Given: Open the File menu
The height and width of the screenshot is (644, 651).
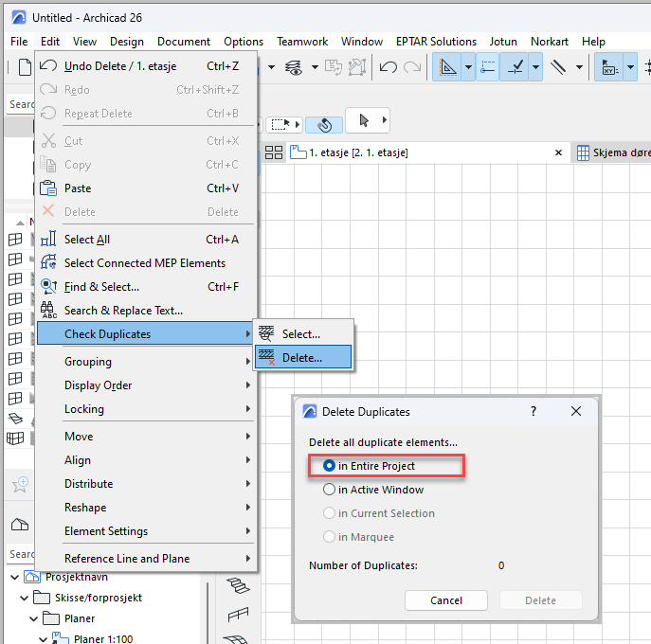Looking at the screenshot, I should (x=19, y=42).
